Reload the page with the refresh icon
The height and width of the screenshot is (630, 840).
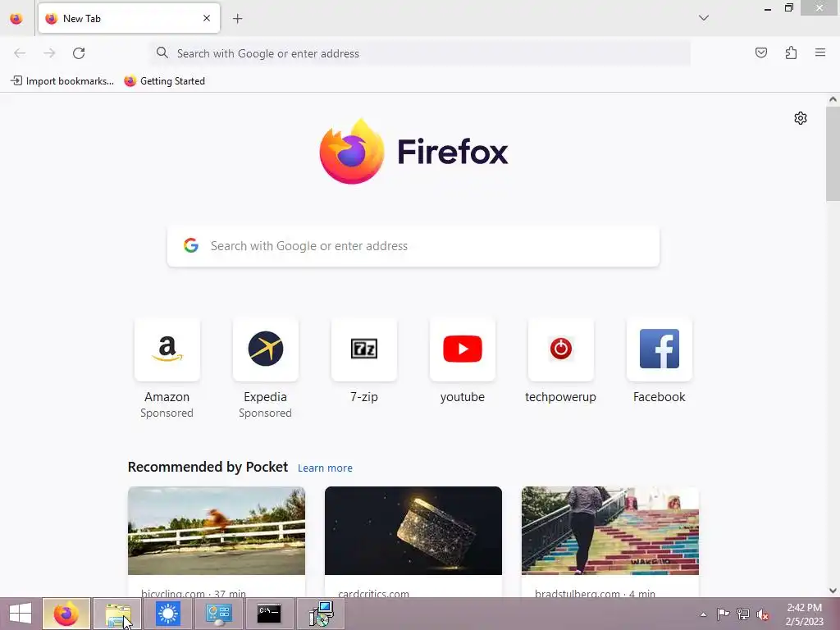point(79,53)
